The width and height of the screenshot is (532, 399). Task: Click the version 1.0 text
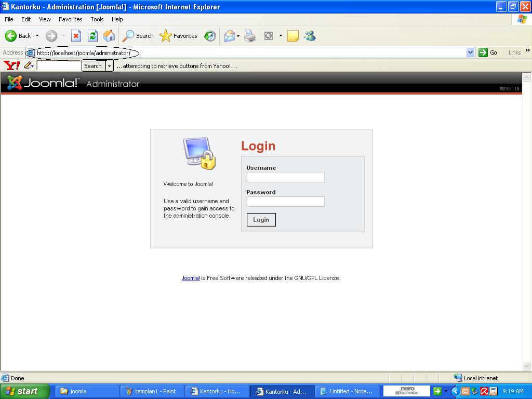(x=509, y=88)
